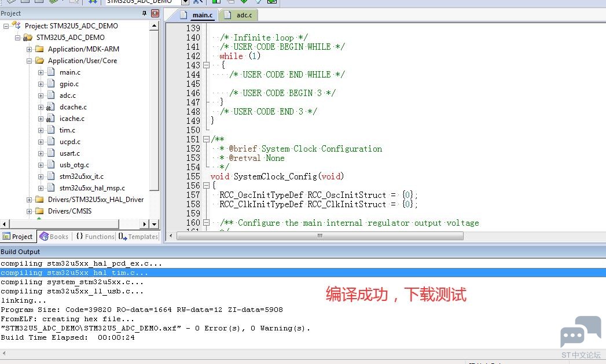Screen dimensions: 606x364
Task: Click the project tree scroll-right arrow
Action: pyautogui.click(x=145, y=224)
